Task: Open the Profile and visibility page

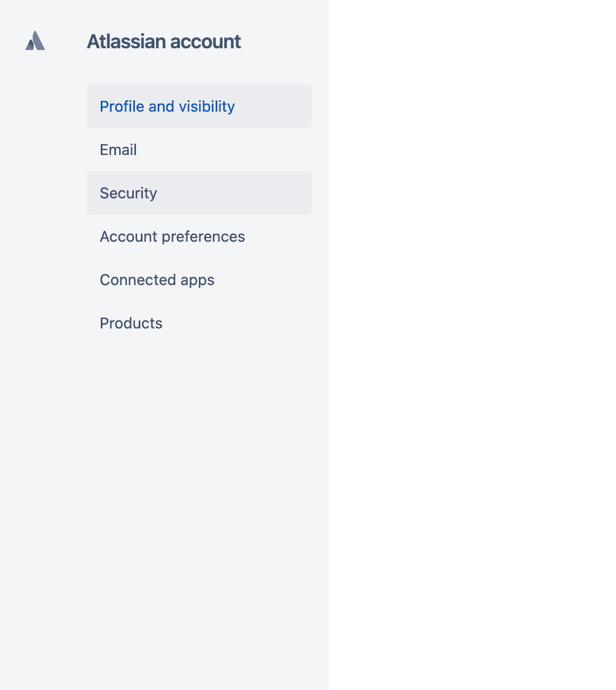Action: point(199,106)
